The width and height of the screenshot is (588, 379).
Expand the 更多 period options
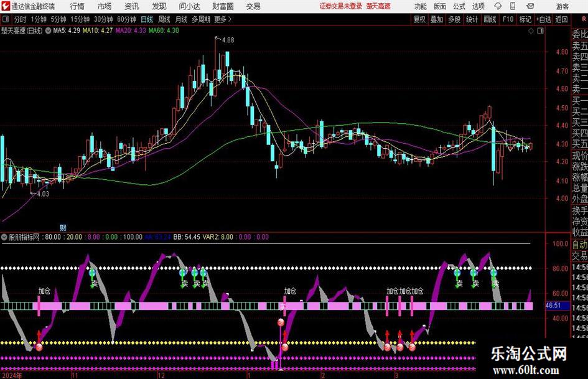[x=223, y=19]
